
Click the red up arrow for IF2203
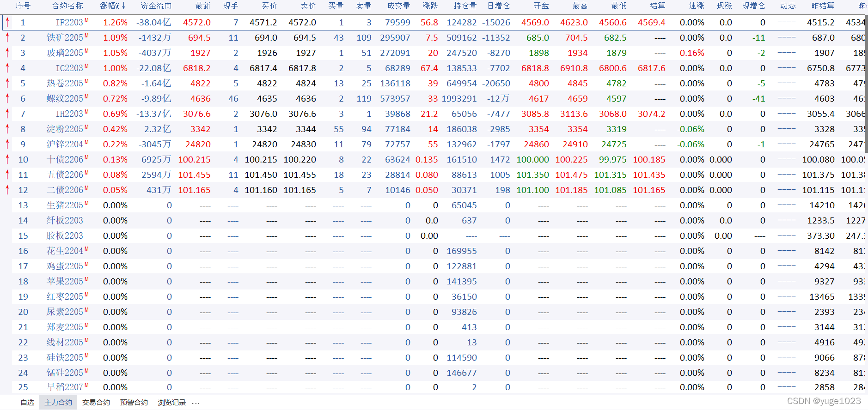click(7, 22)
